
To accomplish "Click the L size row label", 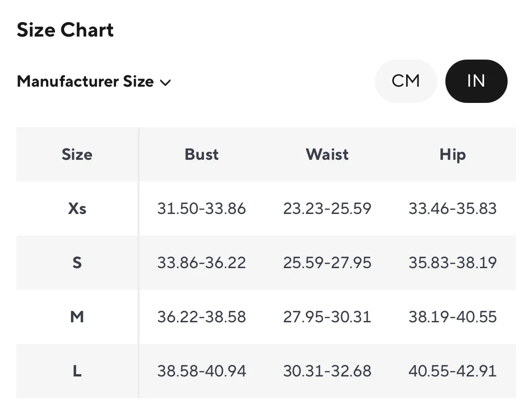I will click(x=77, y=371).
